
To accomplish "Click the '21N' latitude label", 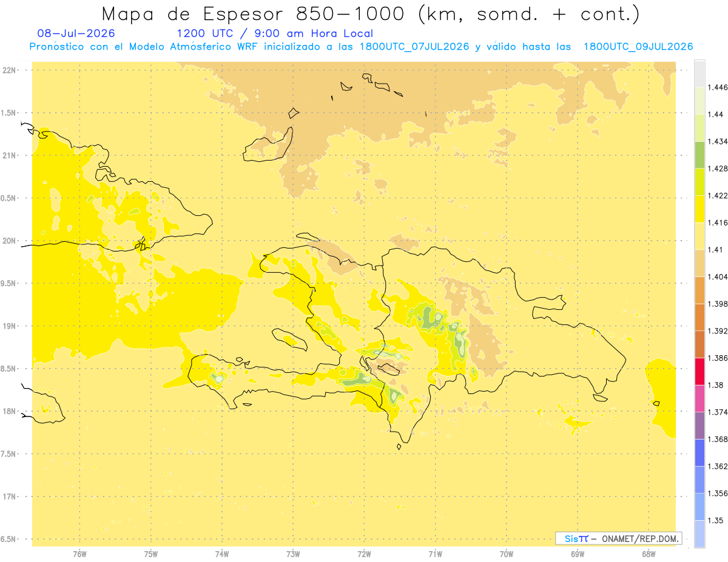I will [9, 156].
